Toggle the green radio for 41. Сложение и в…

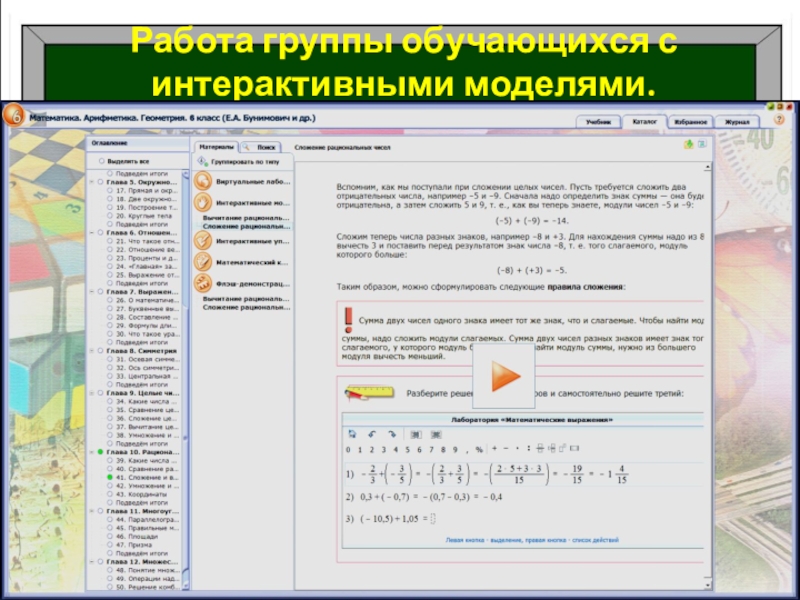pyautogui.click(x=110, y=477)
